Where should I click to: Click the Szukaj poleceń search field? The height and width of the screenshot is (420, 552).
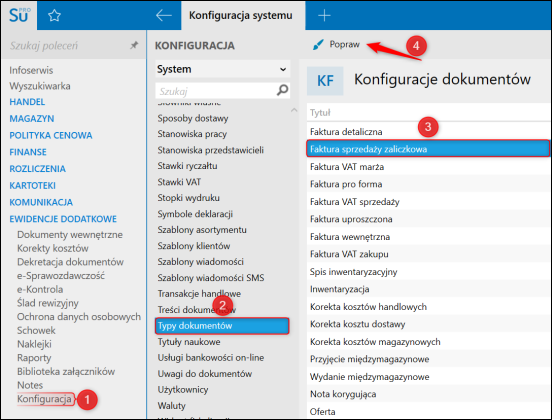point(69,45)
